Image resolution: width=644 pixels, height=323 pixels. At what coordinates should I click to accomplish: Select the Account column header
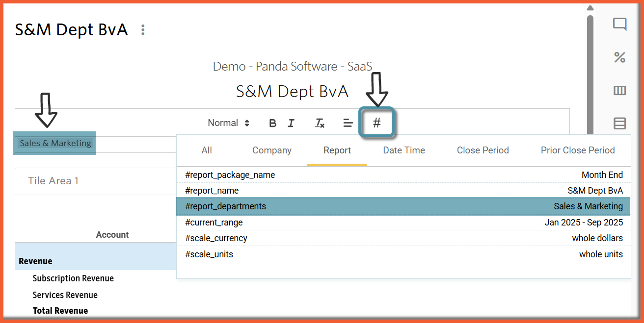(112, 235)
